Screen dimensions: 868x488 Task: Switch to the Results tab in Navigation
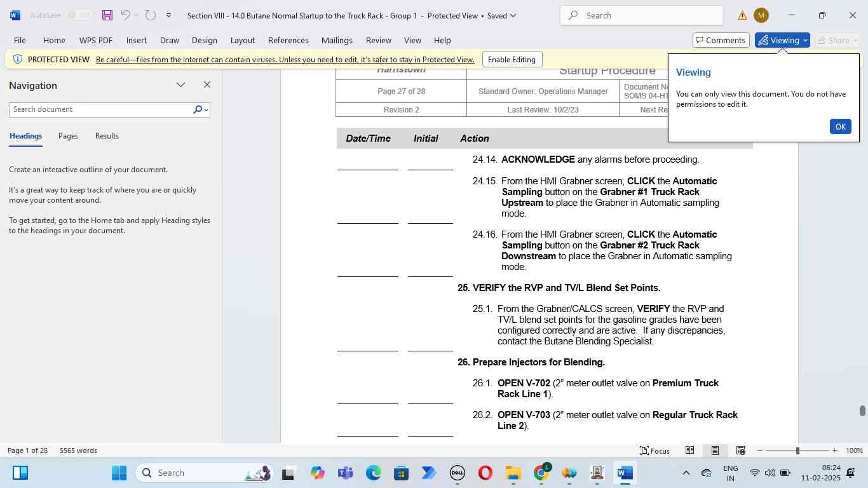(107, 136)
